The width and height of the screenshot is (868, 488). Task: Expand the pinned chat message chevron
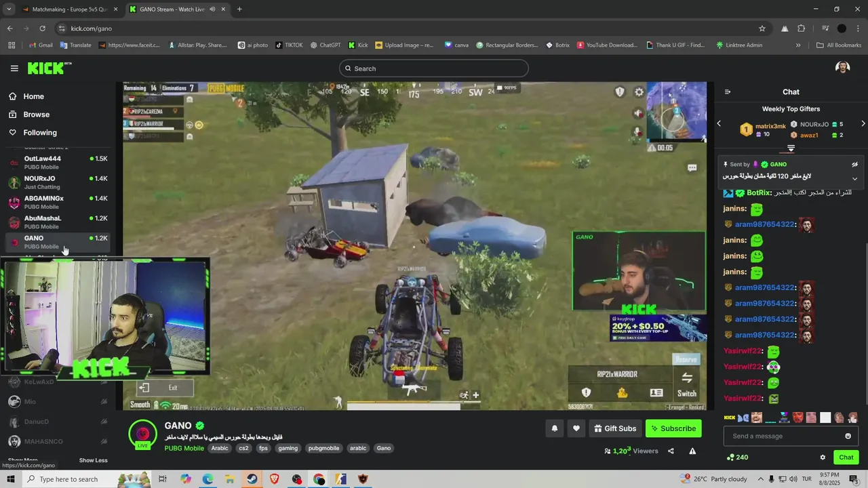click(854, 179)
